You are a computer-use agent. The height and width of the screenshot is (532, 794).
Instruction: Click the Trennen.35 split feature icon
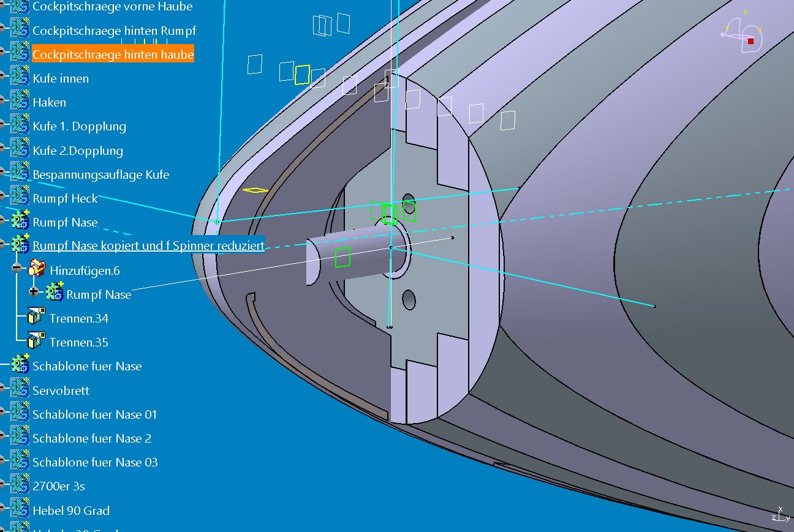pyautogui.click(x=36, y=341)
